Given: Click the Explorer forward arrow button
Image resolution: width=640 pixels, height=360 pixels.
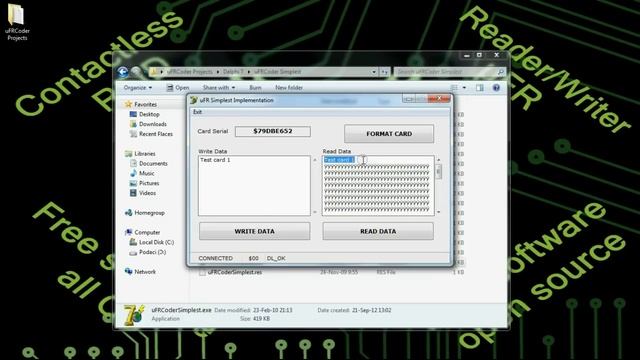Looking at the screenshot, I should pos(136,72).
